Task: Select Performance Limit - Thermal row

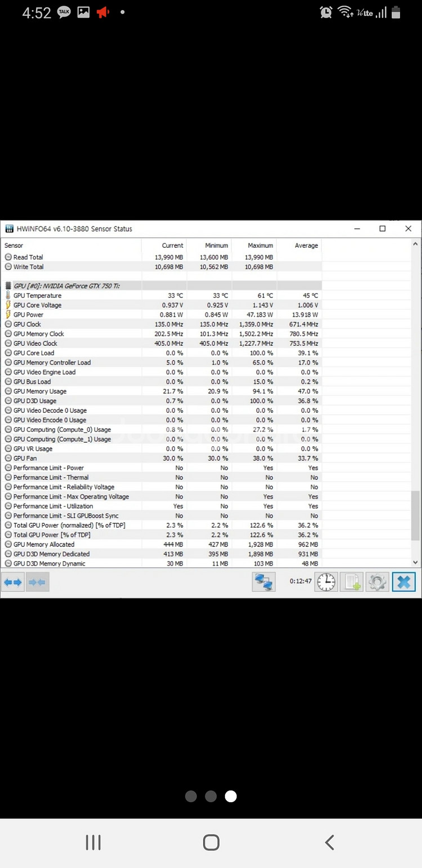Action: [x=161, y=477]
